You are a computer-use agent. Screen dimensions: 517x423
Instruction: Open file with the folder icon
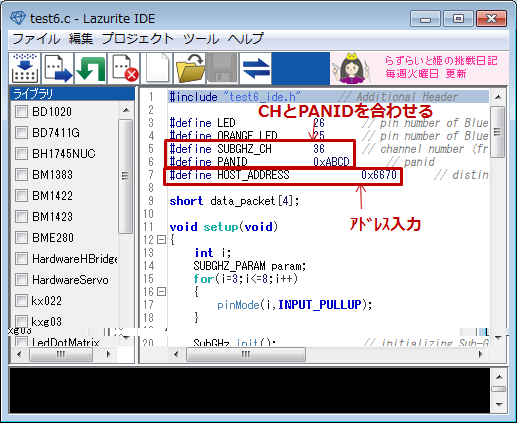click(189, 68)
